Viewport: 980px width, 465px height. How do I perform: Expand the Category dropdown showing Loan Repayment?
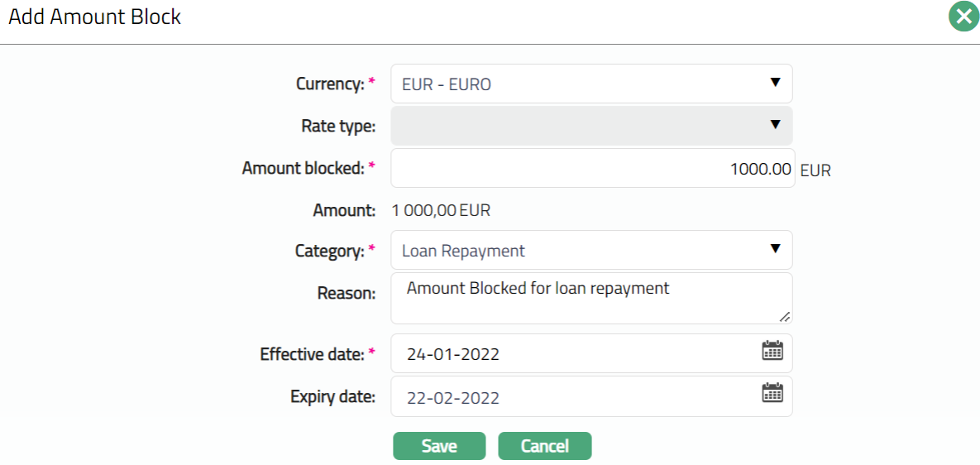[591, 250]
